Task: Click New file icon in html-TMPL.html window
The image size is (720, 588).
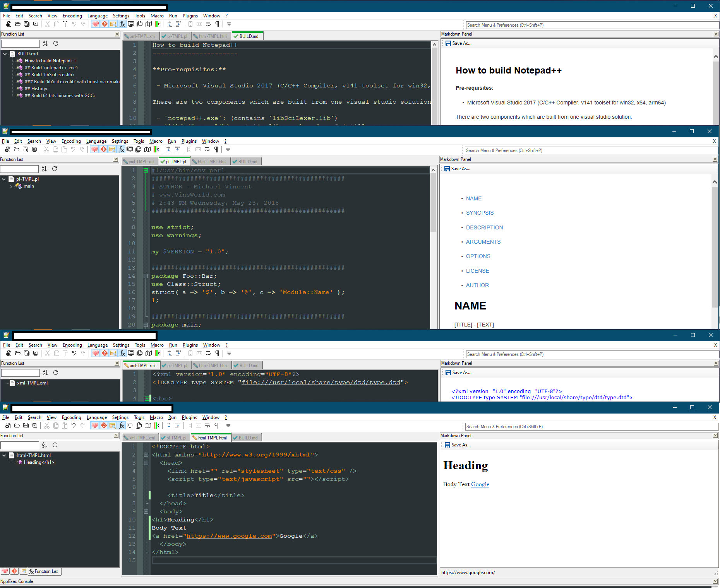Action: [x=8, y=426]
